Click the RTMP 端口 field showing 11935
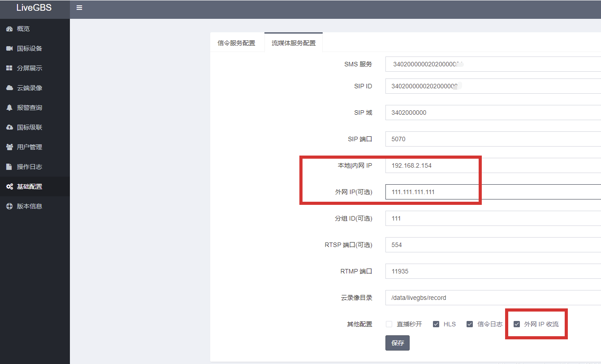The image size is (601, 364). point(493,271)
